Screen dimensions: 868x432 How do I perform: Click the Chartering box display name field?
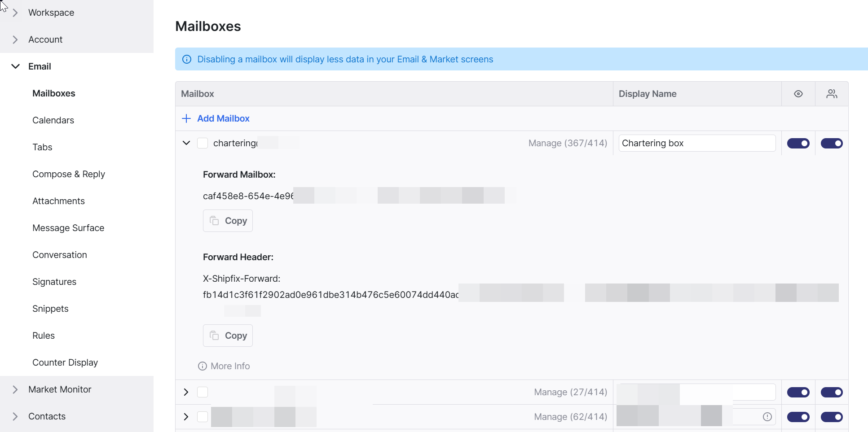(696, 143)
